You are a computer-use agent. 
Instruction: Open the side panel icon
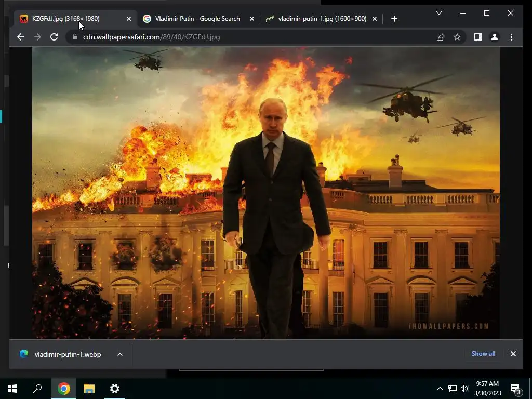pos(478,37)
